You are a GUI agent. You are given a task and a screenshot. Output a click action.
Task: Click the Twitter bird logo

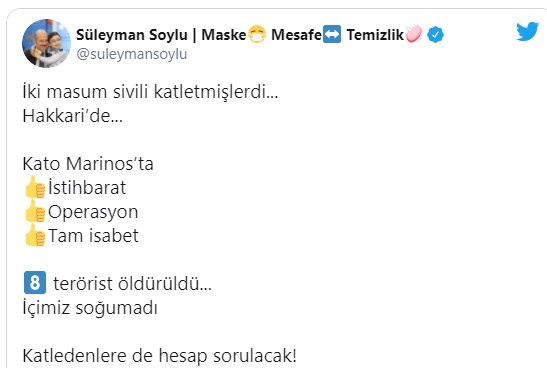pyautogui.click(x=527, y=31)
